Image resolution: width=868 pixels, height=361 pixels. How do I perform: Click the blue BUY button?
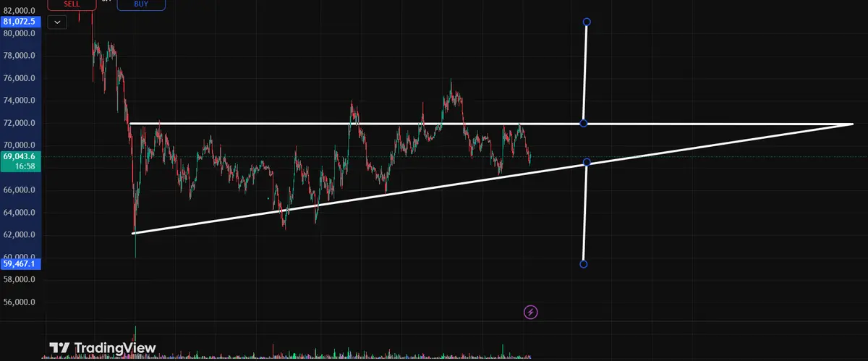click(141, 4)
